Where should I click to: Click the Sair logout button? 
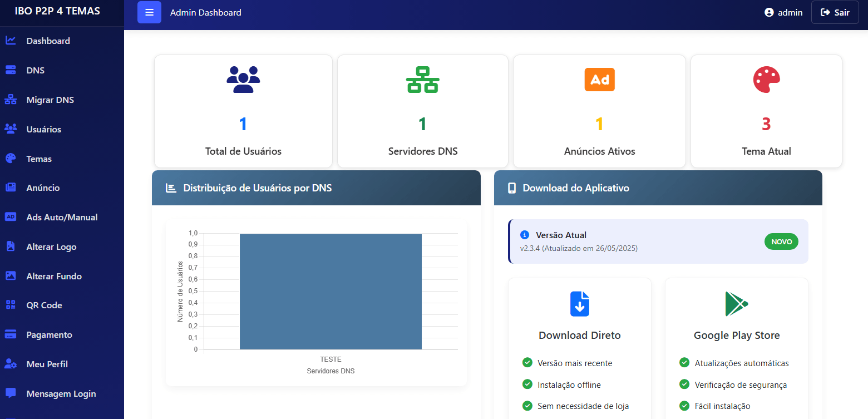835,12
